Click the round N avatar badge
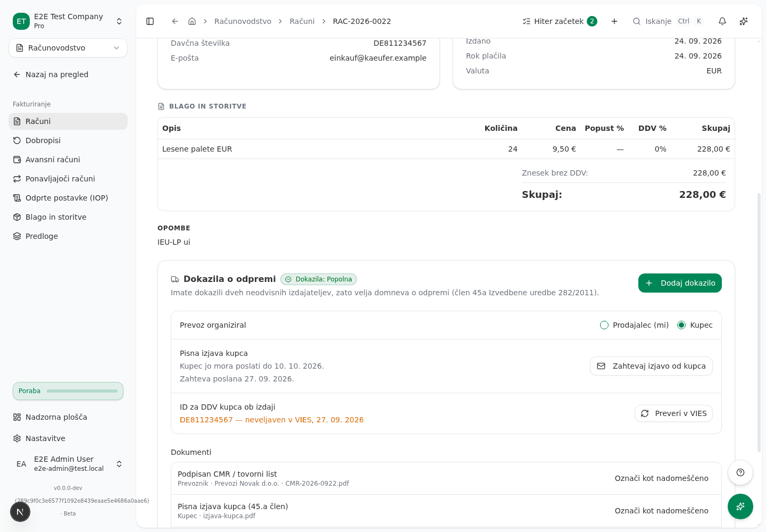The height and width of the screenshot is (532, 766). (20, 512)
